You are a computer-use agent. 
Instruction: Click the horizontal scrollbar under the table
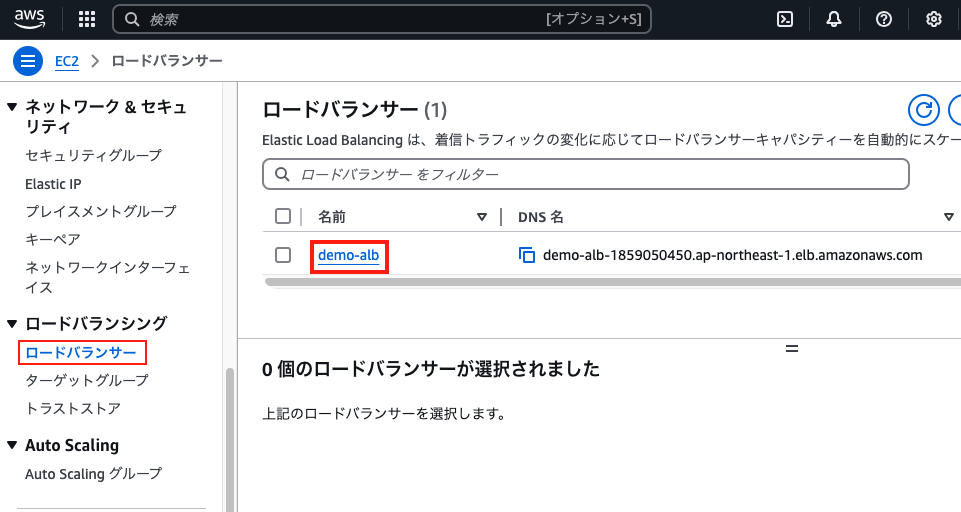(612, 282)
